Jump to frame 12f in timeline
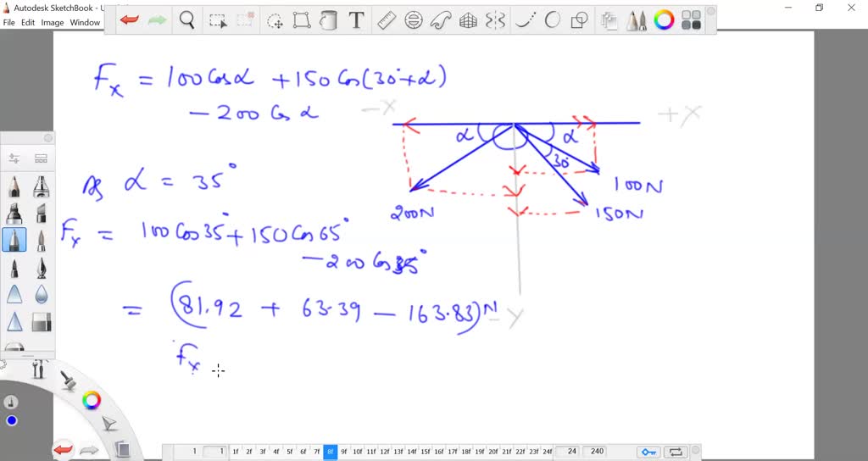868x461 pixels. pos(385,452)
